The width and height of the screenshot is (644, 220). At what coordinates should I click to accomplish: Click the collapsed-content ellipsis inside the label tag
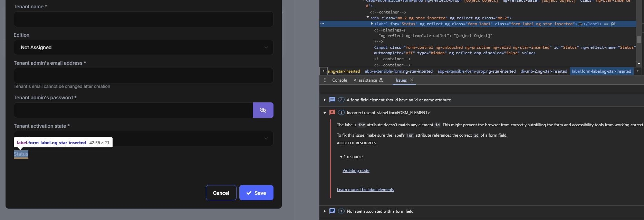(x=580, y=24)
